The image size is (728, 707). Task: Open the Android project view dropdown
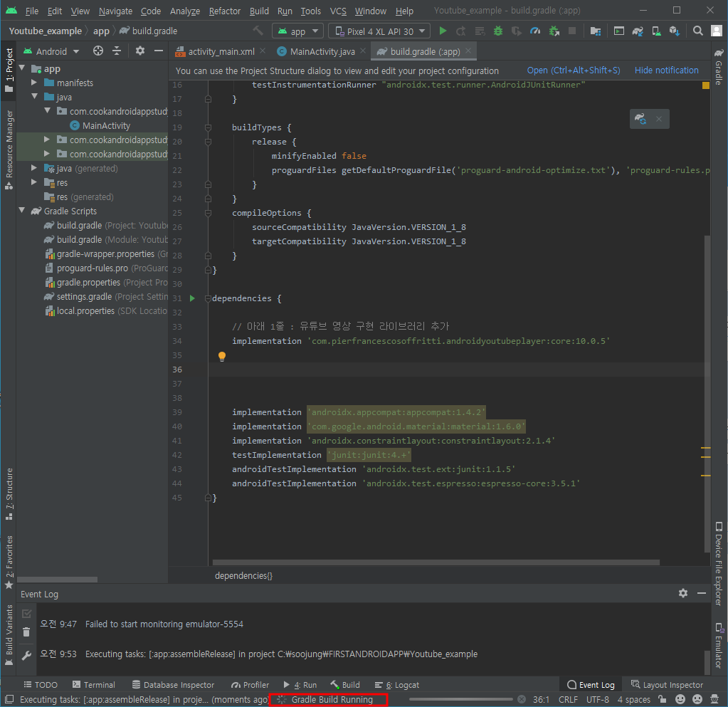pyautogui.click(x=51, y=51)
